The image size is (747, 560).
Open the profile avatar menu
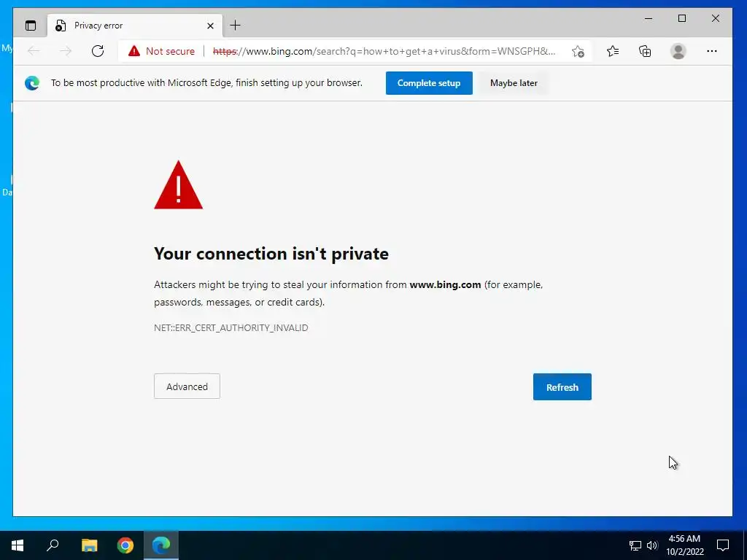(678, 51)
